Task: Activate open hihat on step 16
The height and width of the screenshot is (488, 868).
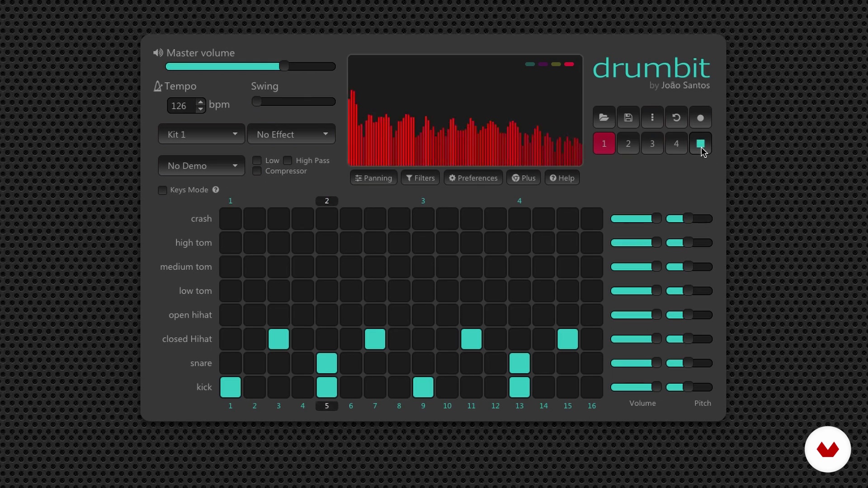Action: point(592,315)
